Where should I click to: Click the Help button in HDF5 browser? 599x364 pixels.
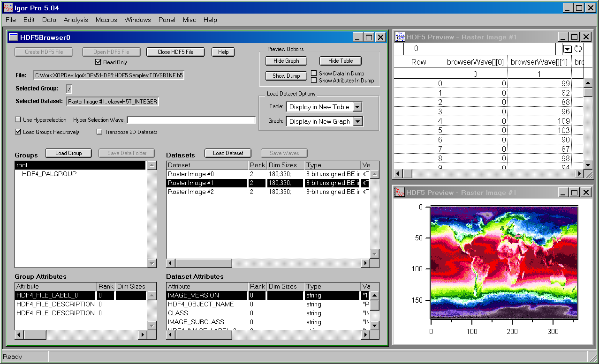coord(223,52)
